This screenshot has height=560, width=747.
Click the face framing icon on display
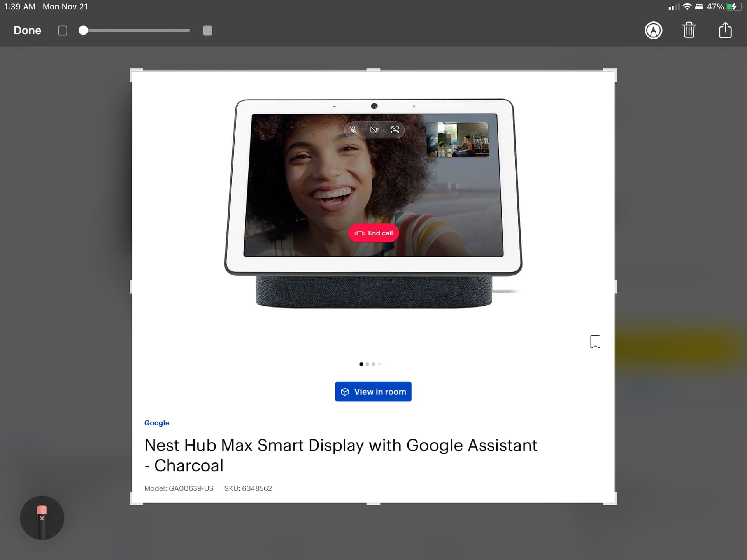[395, 130]
